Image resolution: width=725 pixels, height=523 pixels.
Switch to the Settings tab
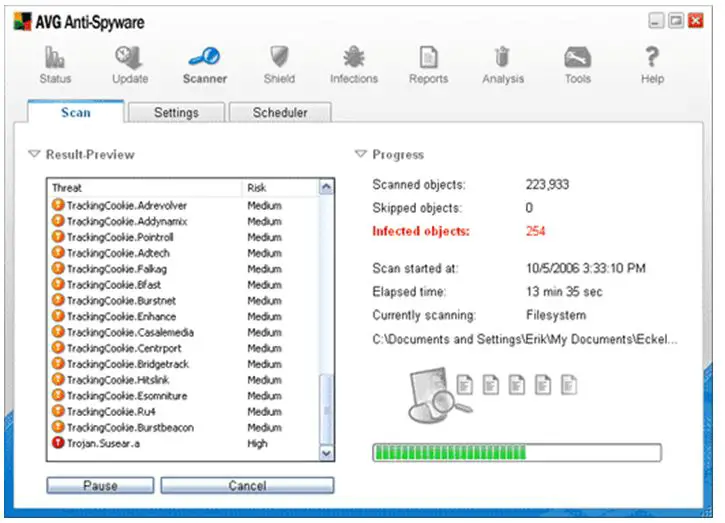[x=176, y=112]
